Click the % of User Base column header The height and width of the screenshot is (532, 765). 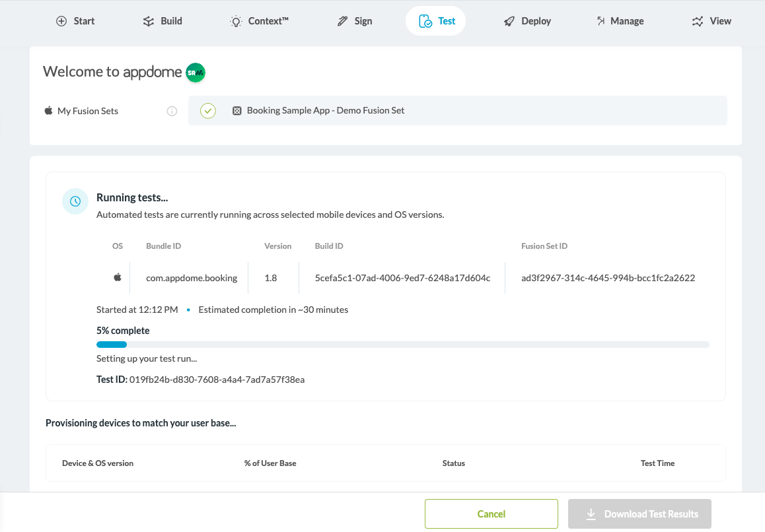pyautogui.click(x=270, y=463)
